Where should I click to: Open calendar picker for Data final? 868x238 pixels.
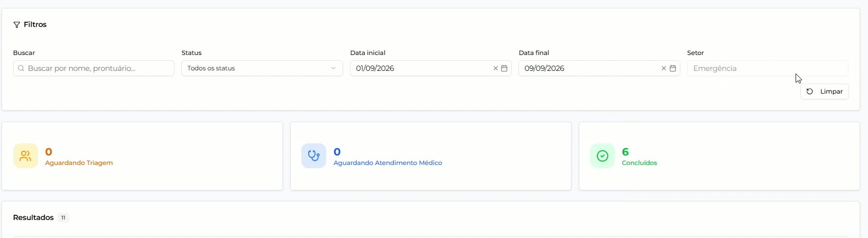673,68
